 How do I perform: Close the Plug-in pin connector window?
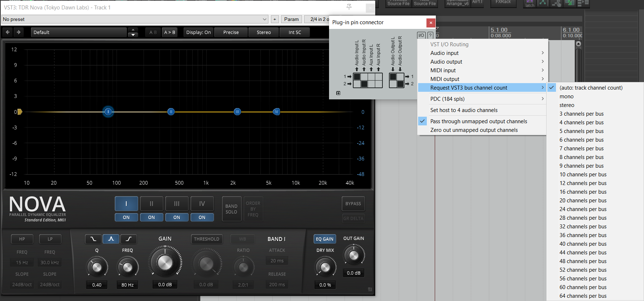coord(431,22)
